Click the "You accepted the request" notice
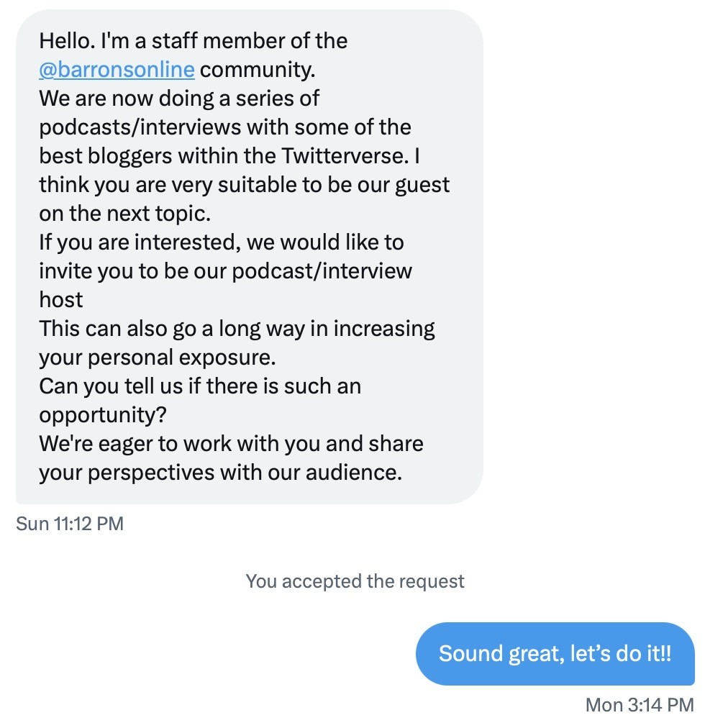The image size is (705, 728). tap(355, 581)
